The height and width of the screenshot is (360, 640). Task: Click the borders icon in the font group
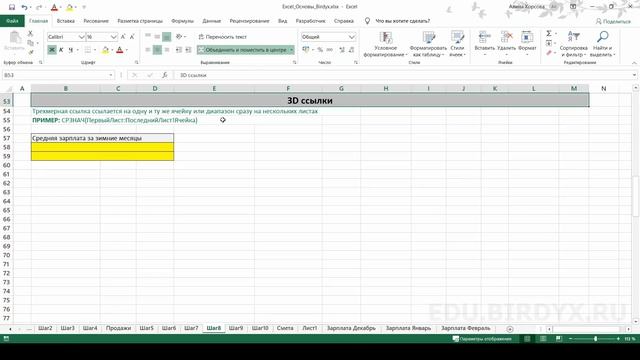click(87, 50)
